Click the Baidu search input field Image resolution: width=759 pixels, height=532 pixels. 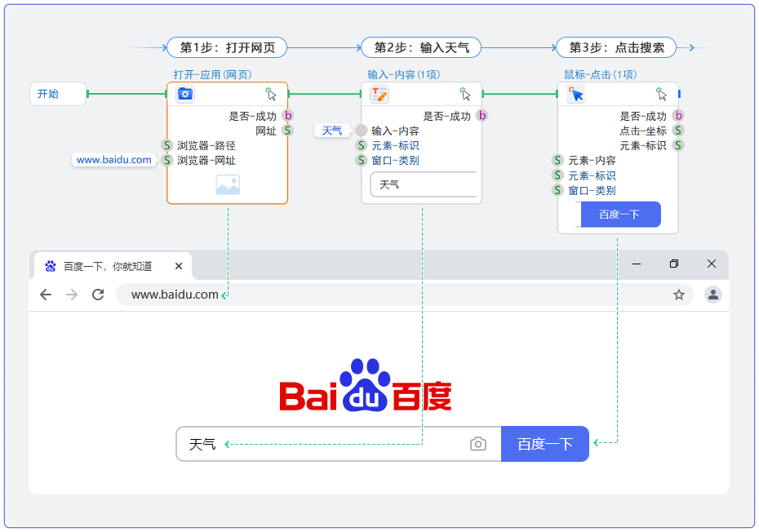[x=326, y=444]
